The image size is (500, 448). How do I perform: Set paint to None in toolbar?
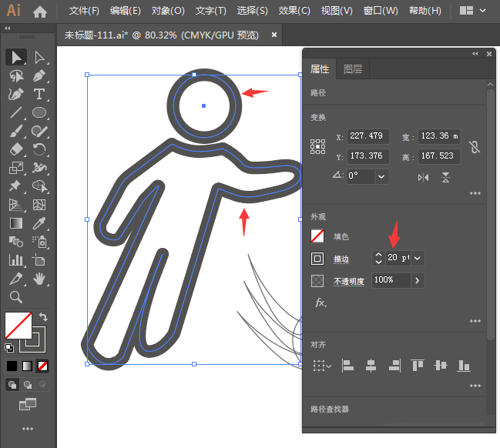[42, 366]
